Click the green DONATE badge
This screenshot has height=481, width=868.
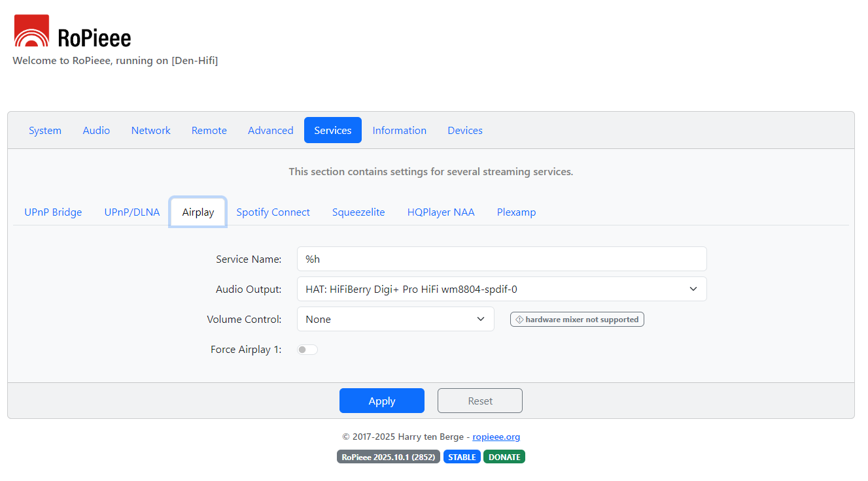(x=504, y=457)
